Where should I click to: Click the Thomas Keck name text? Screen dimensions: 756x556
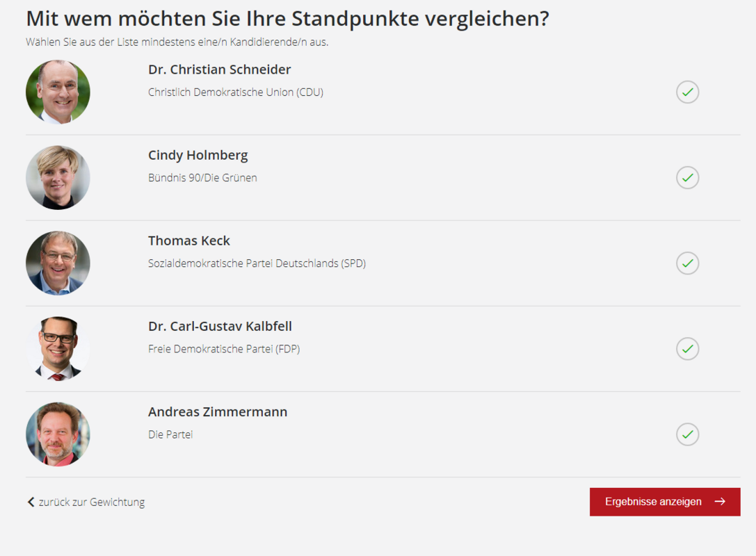point(188,240)
